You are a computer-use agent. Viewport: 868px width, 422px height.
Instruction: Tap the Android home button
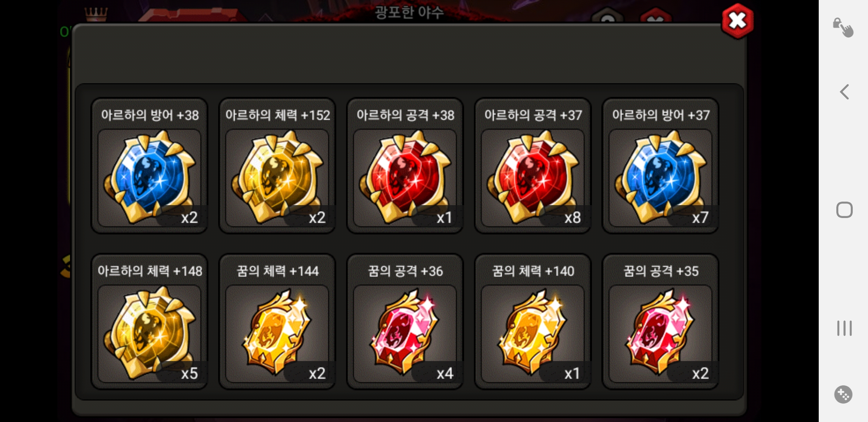(845, 210)
